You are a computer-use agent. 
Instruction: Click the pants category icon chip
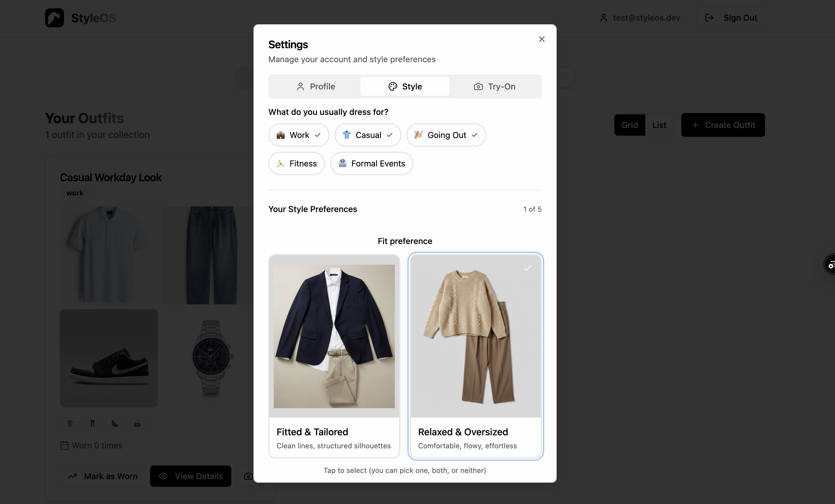click(92, 423)
